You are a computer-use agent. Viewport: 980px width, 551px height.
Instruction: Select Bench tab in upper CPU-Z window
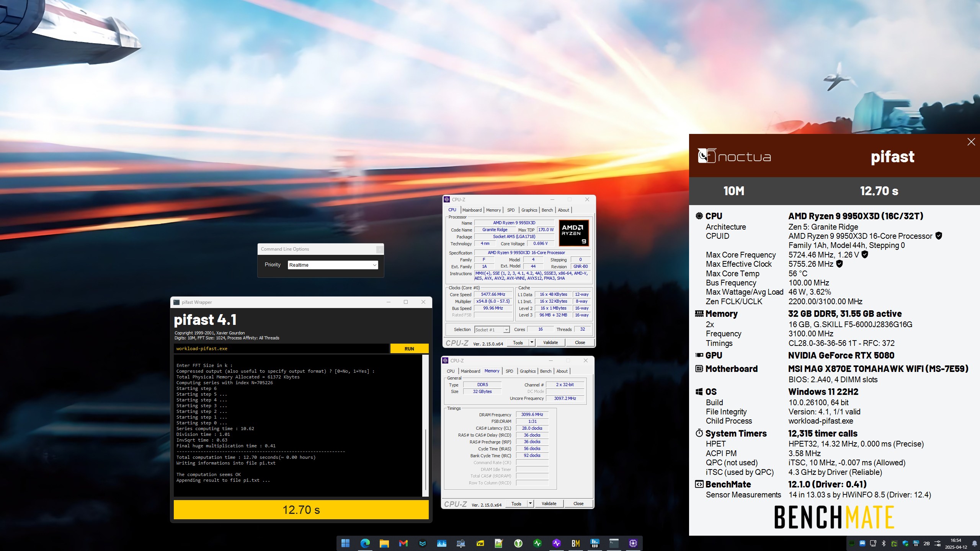(x=547, y=210)
